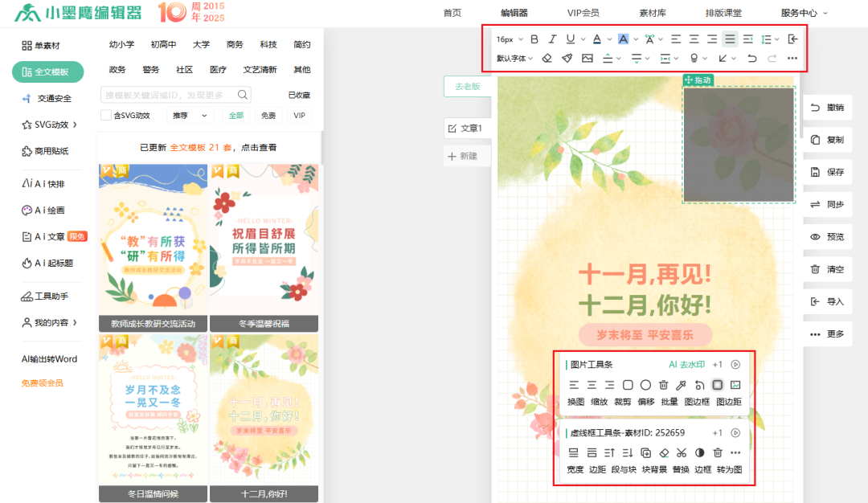The image size is (868, 503).
Task: Click the font color A swatch
Action: click(596, 39)
